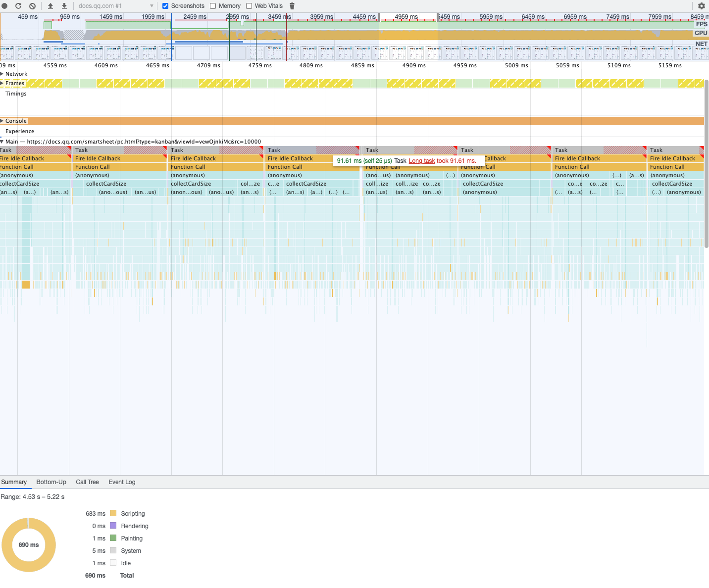Click the load profile upload icon
709x588 pixels.
[51, 6]
